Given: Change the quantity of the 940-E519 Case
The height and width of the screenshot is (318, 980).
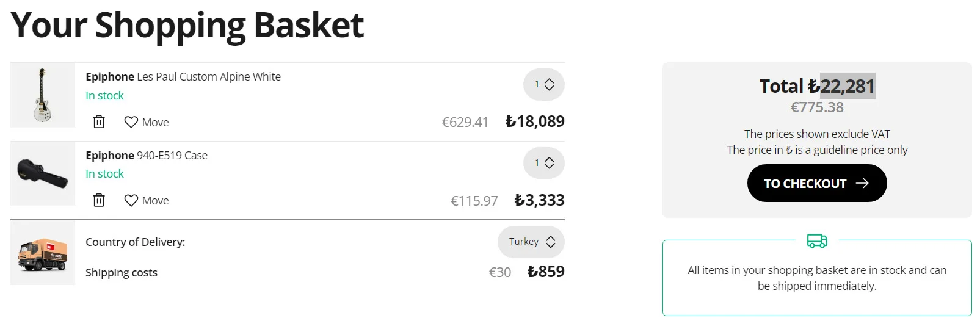Looking at the screenshot, I should (x=543, y=163).
